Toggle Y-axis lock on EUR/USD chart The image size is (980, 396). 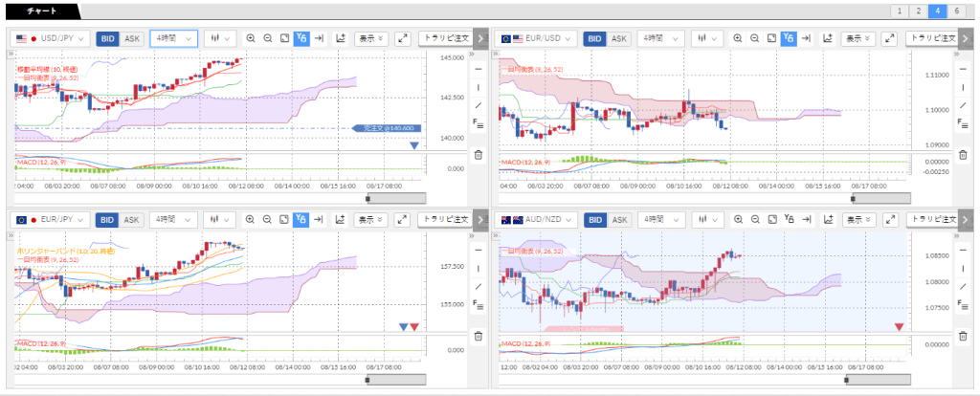[x=788, y=38]
